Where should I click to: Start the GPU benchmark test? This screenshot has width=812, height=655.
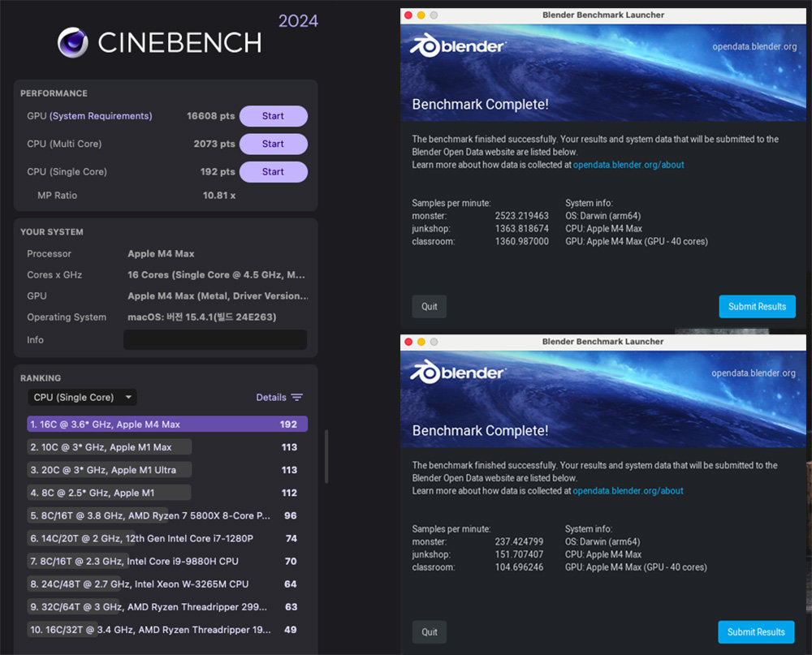pos(273,116)
